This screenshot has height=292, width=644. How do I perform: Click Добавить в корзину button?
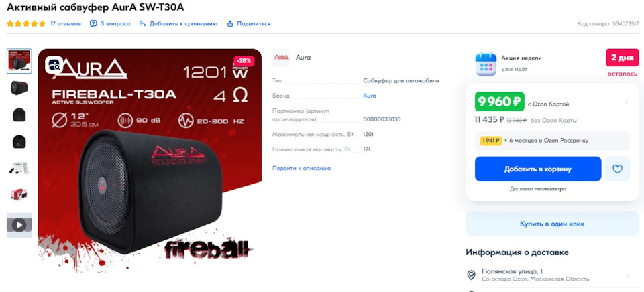537,169
